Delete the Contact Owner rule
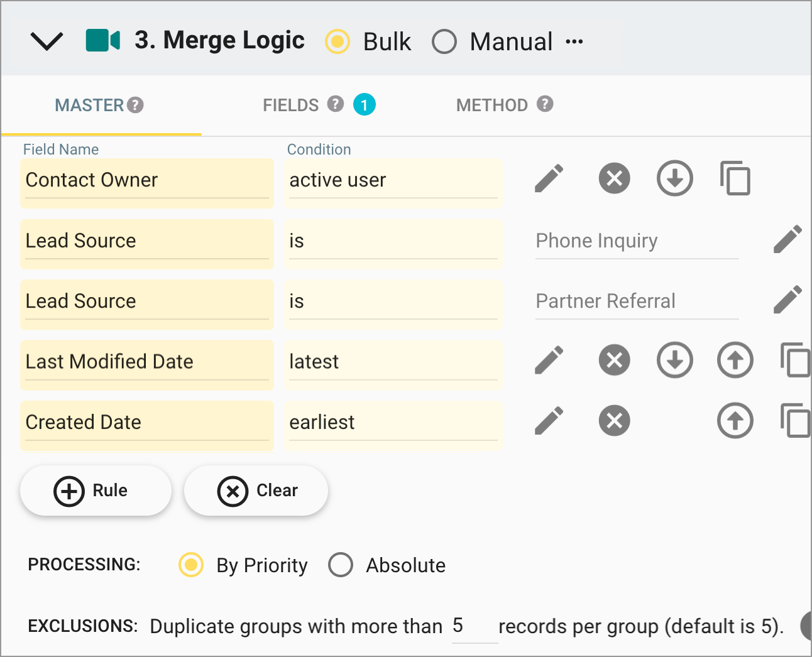 [x=614, y=178]
